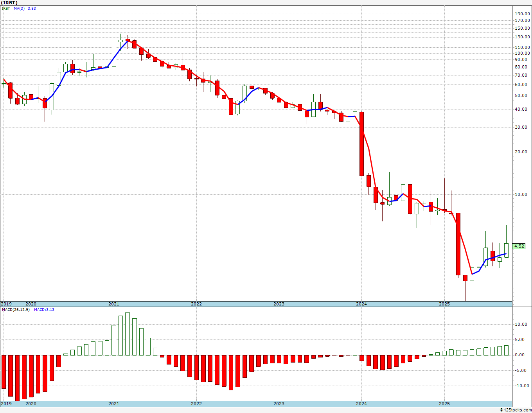Select the green IRBT legend label
The width and height of the screenshot is (532, 413).
click(x=6, y=8)
